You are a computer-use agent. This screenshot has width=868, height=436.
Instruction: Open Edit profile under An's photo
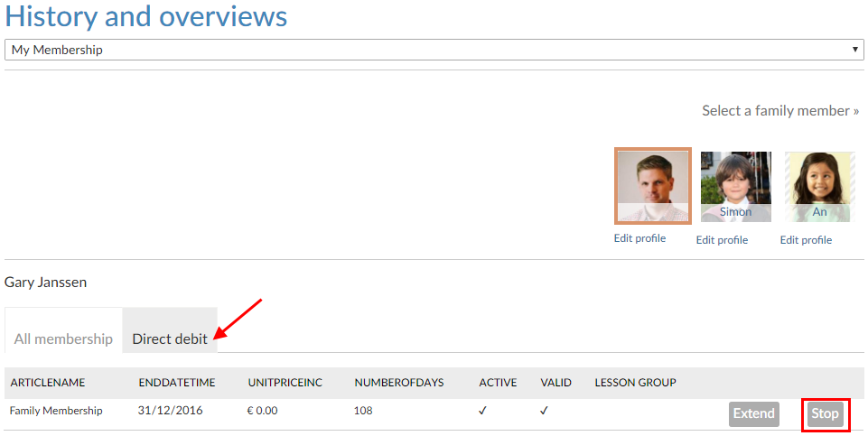[806, 240]
